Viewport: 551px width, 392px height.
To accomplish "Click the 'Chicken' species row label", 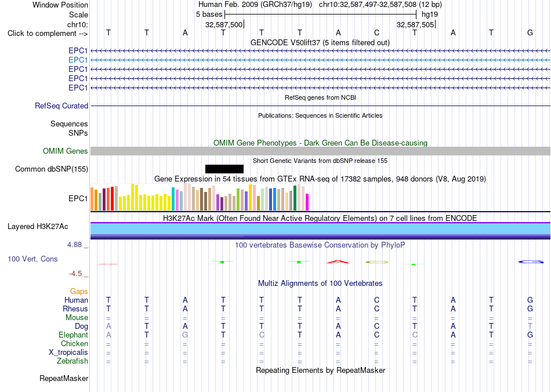I will click(74, 343).
